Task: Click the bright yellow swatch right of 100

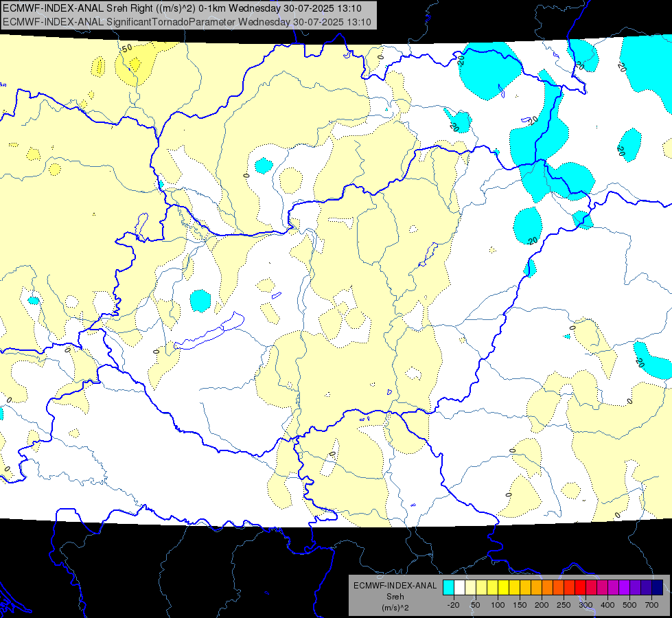Action: (504, 587)
